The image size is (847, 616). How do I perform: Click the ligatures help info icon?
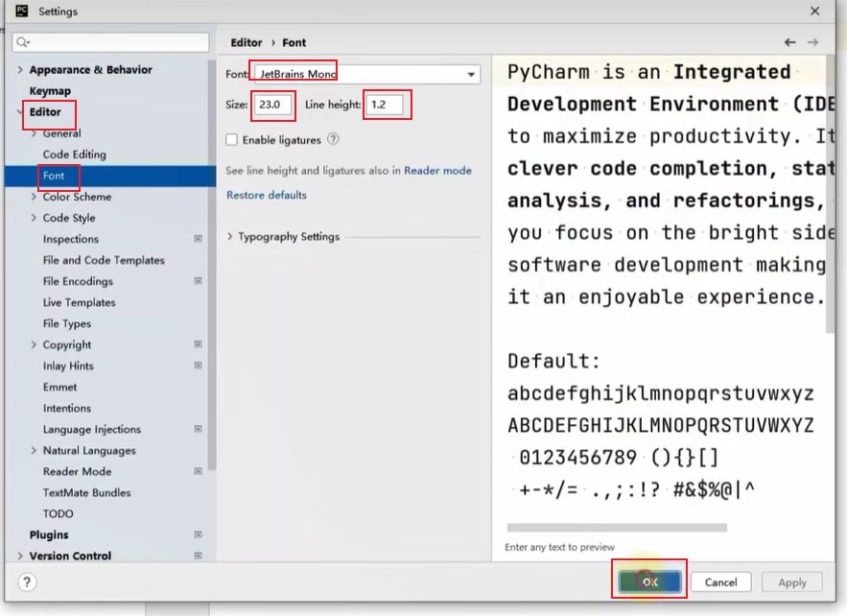(x=333, y=139)
